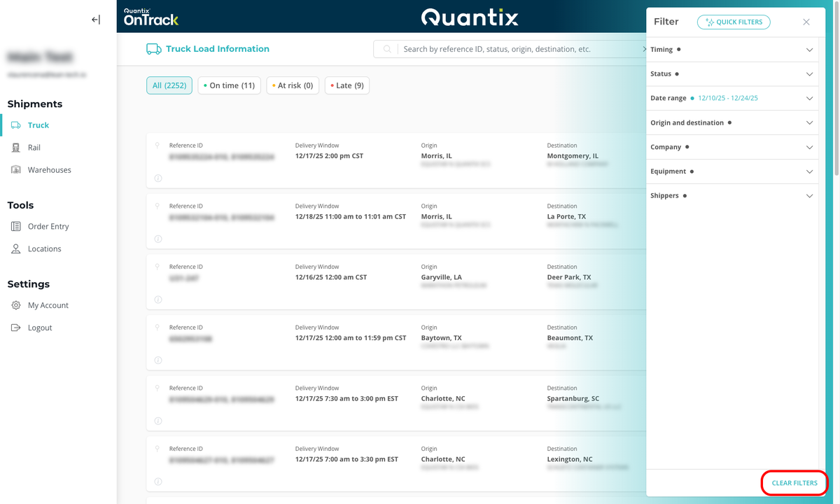Collapse the left sidebar with arrow icon

click(x=96, y=20)
